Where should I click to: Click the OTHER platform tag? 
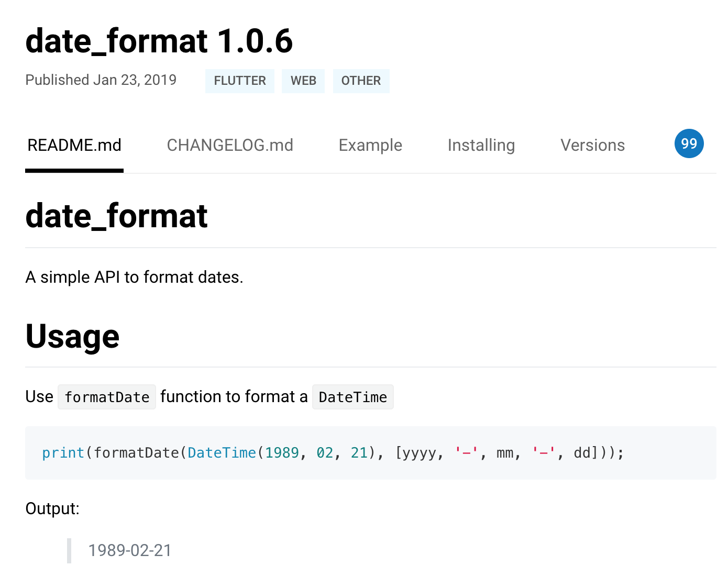(361, 81)
